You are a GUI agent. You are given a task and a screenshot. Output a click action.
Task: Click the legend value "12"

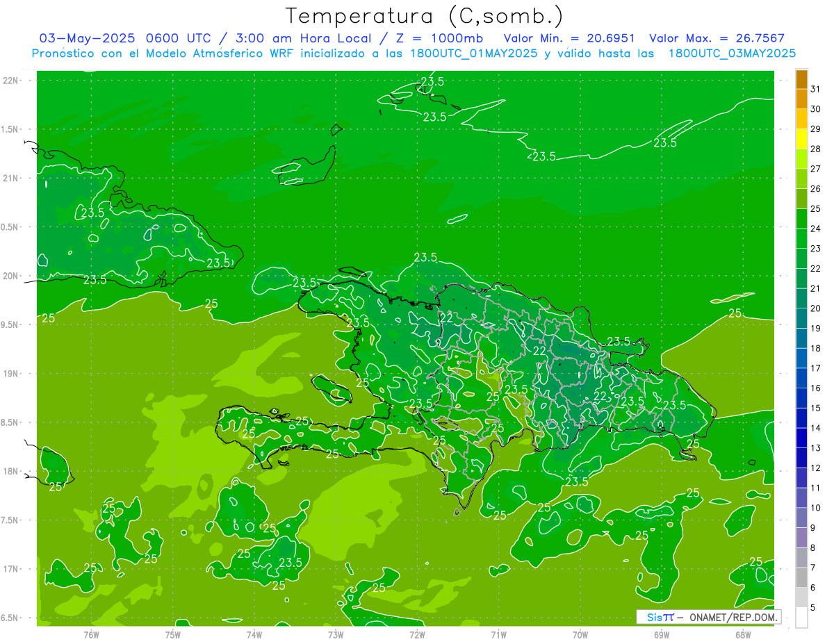pos(816,468)
